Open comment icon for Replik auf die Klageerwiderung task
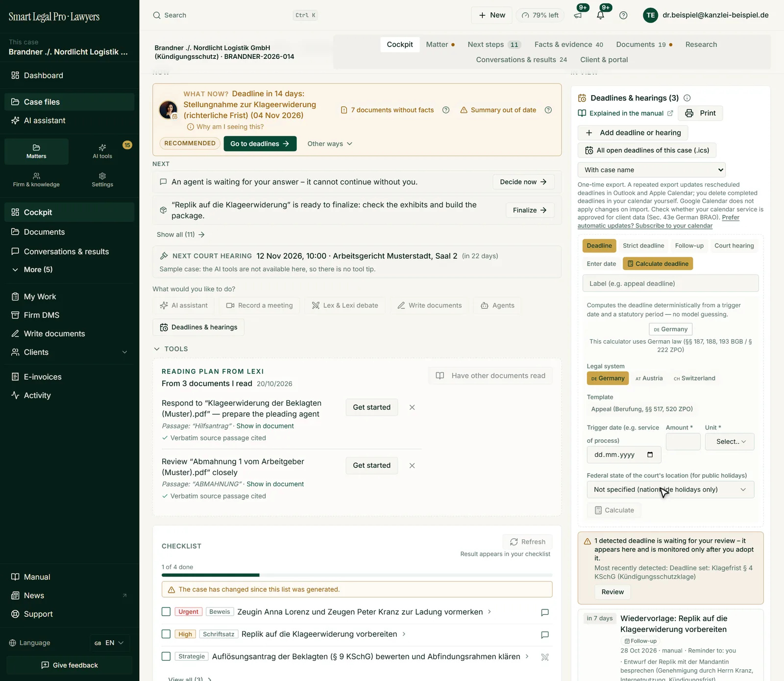Image resolution: width=784 pixels, height=681 pixels. 544,635
